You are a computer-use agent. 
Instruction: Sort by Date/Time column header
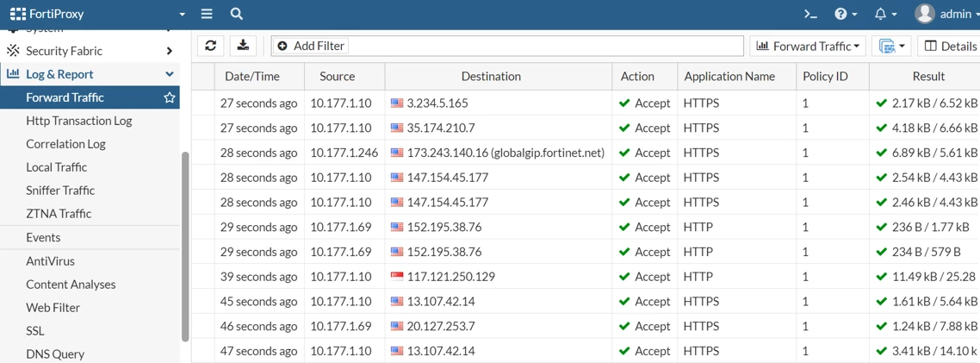252,77
